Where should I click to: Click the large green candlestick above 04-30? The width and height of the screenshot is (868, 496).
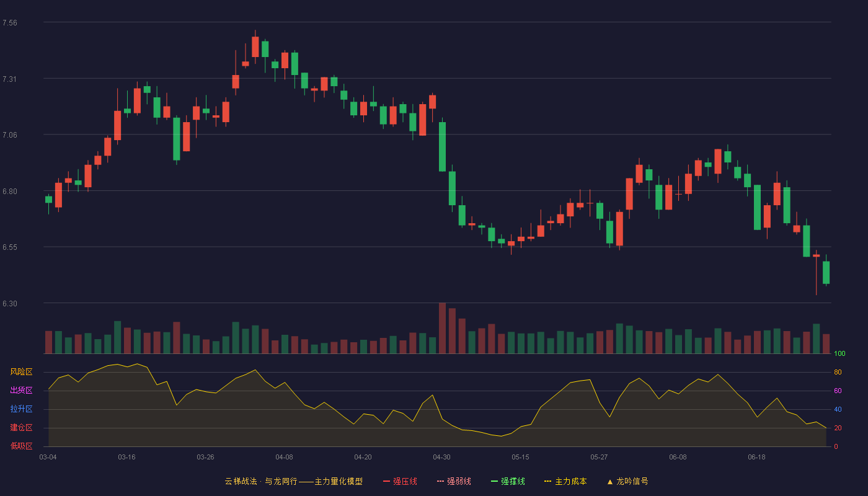click(x=442, y=146)
